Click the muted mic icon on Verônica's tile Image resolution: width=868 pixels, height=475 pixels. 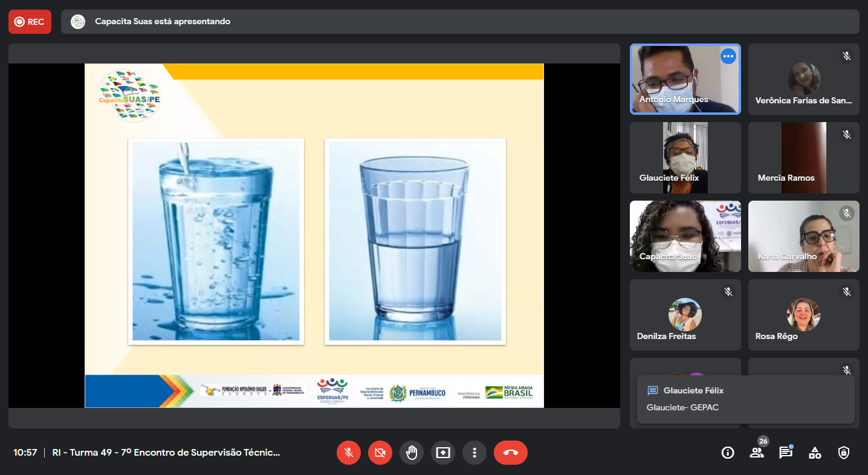click(847, 56)
